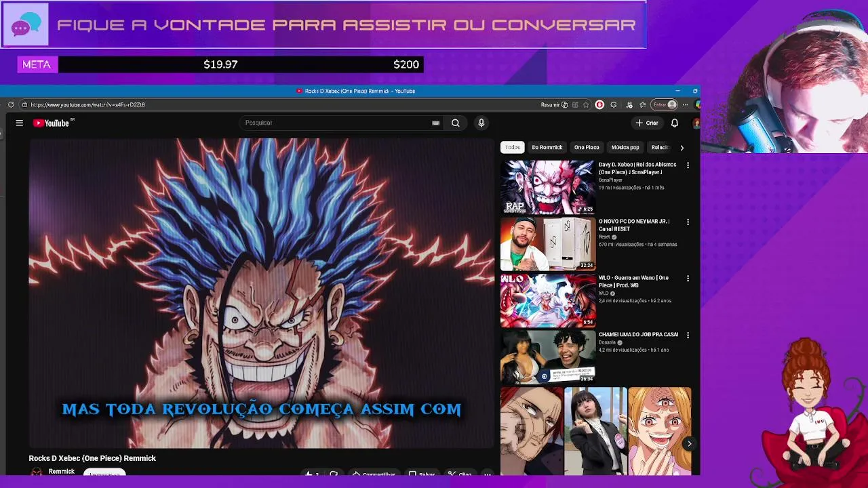This screenshot has height=488, width=868.
Task: Open the YouTube hamburger guide menu
Action: pos(20,123)
